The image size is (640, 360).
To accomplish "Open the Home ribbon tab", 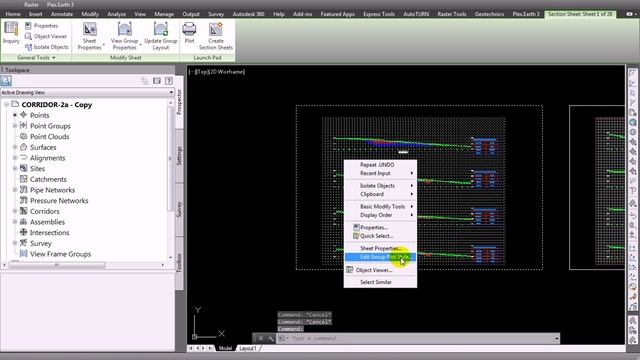I will click(x=13, y=14).
